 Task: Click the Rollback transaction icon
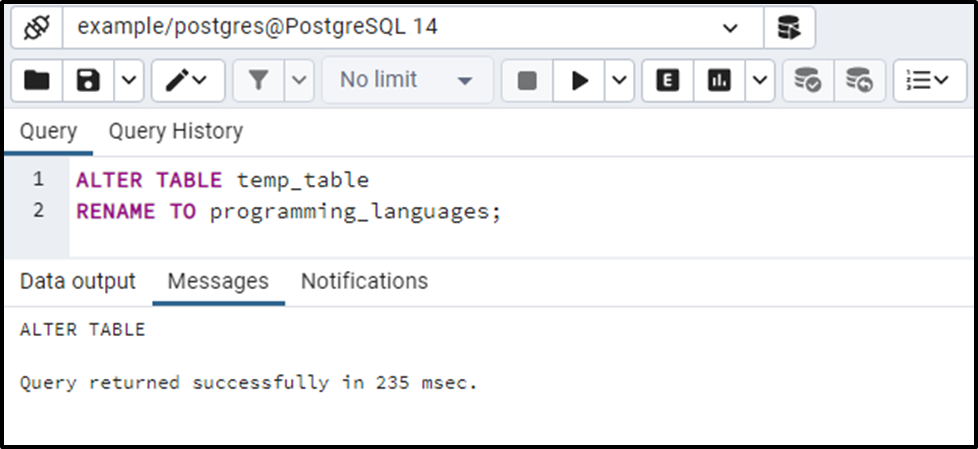point(859,80)
